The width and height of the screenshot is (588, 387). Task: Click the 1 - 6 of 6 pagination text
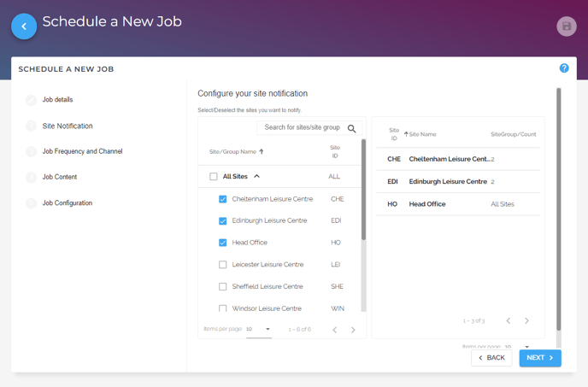300,329
